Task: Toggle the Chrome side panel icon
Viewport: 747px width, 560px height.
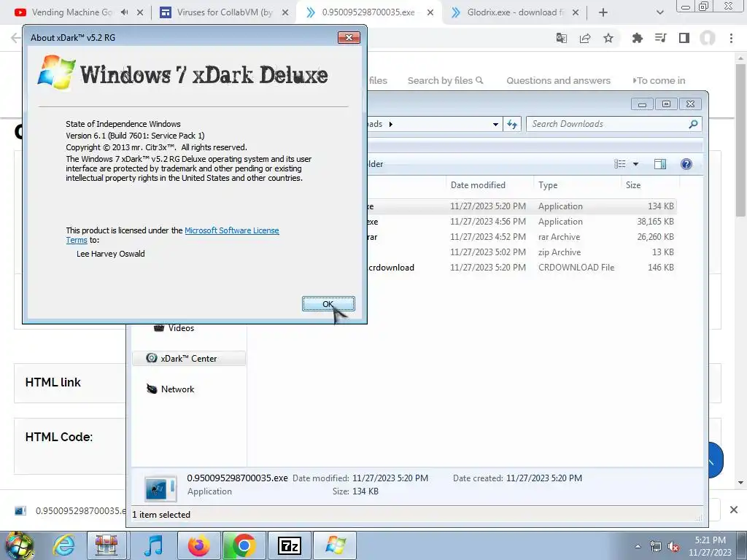Action: pos(684,38)
